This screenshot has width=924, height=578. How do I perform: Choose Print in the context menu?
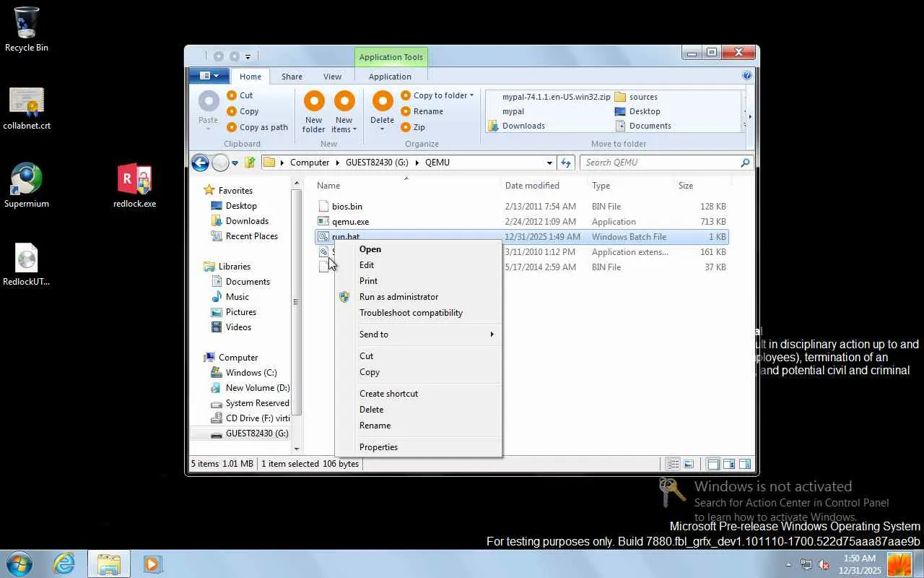pyautogui.click(x=419, y=281)
